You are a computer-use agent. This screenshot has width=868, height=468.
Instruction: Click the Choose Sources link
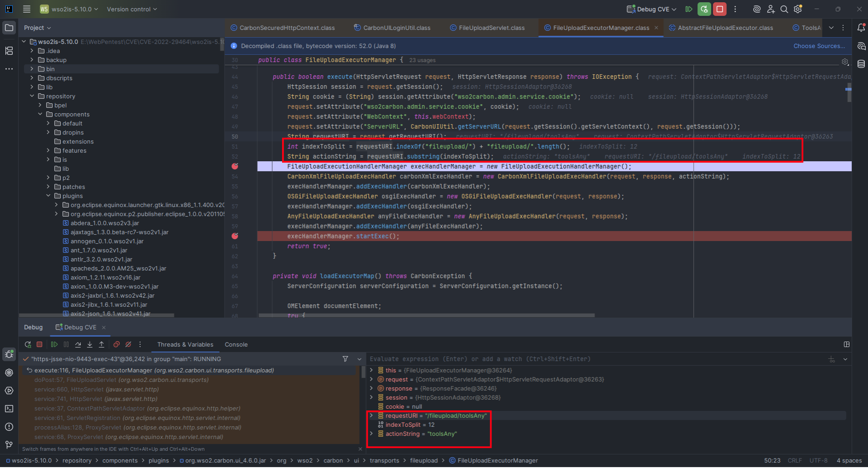pyautogui.click(x=819, y=46)
